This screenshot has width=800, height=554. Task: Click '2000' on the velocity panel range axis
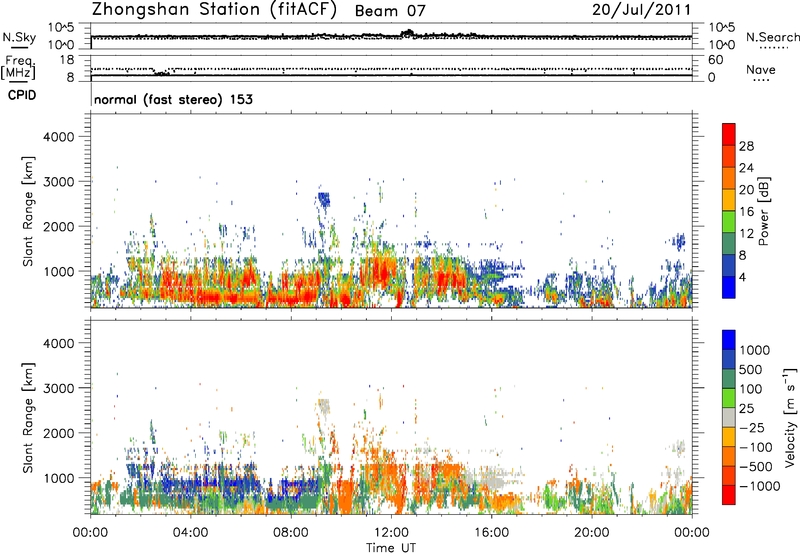[59, 433]
